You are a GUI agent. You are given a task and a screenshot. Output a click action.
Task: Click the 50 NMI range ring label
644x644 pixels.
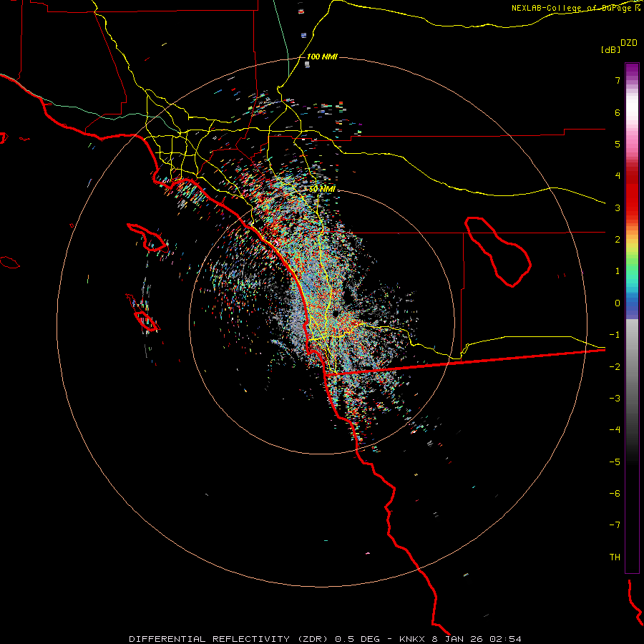point(322,189)
